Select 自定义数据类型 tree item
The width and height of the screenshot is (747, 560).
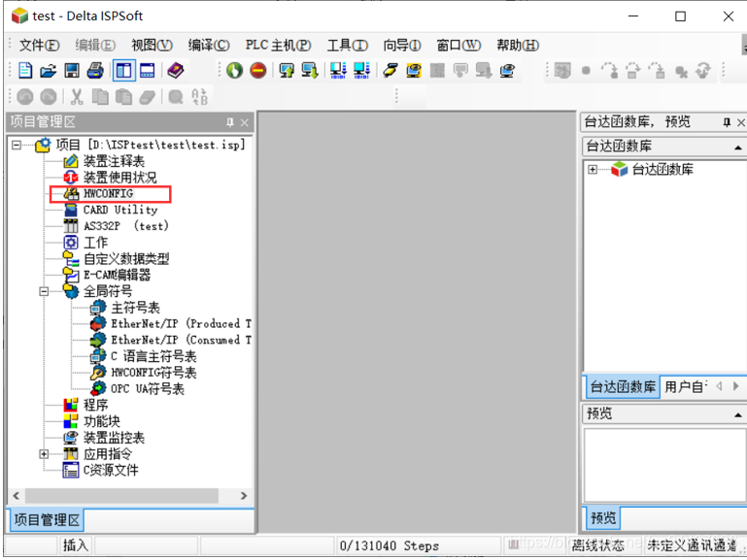pos(126,259)
